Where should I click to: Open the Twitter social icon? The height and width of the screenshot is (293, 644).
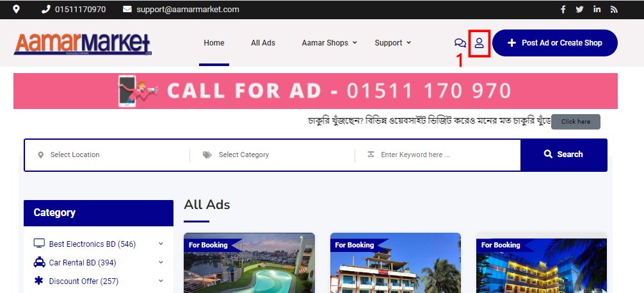579,9
